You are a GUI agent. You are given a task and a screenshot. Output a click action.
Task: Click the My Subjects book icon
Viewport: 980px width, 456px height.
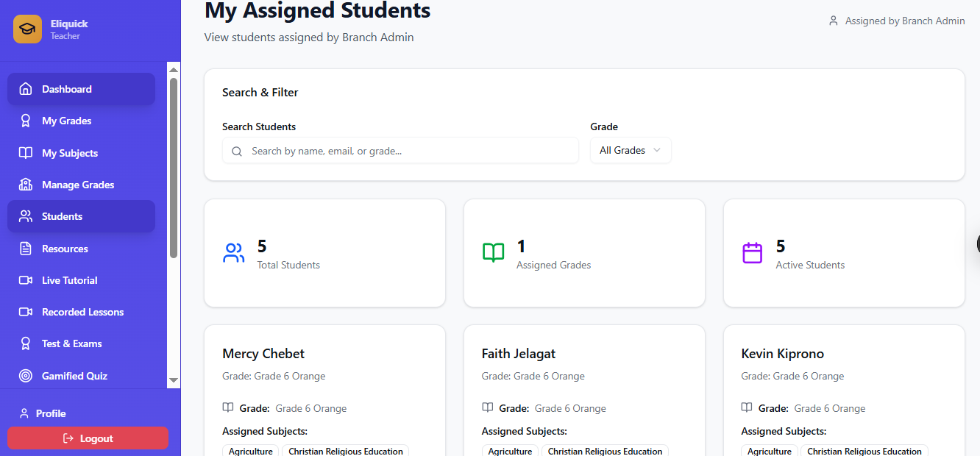tap(26, 153)
